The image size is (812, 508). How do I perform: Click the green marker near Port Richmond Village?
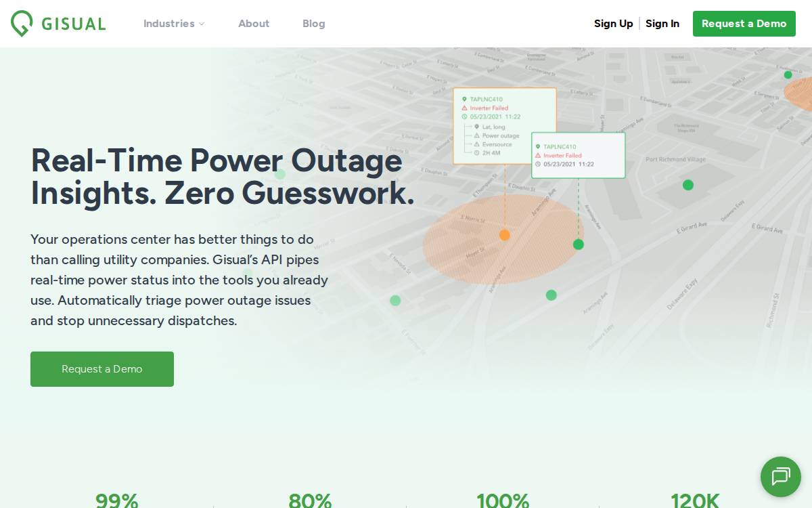(x=688, y=185)
